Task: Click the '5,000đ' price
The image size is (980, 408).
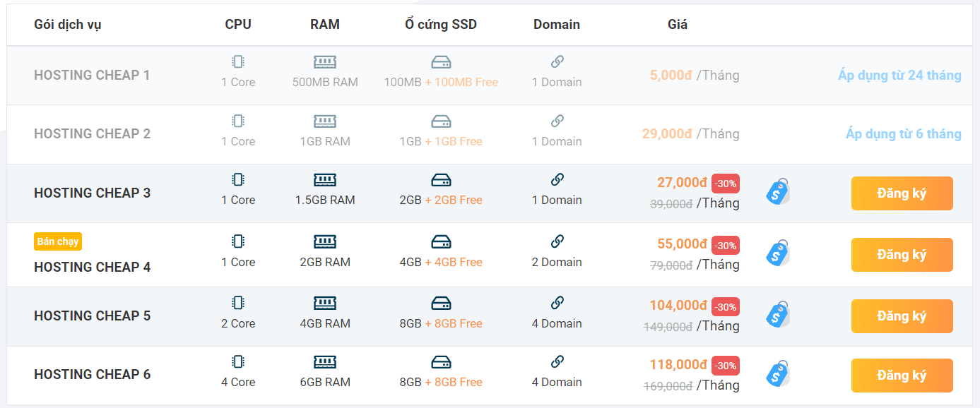Action: click(671, 75)
